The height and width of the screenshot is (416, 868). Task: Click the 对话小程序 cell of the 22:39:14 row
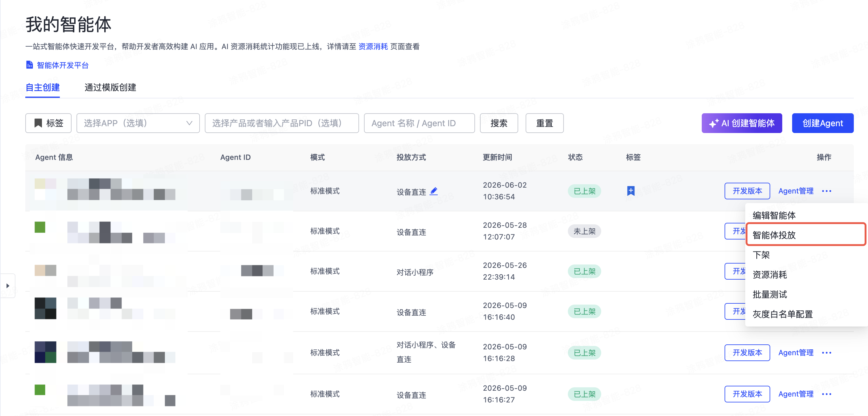[415, 272]
